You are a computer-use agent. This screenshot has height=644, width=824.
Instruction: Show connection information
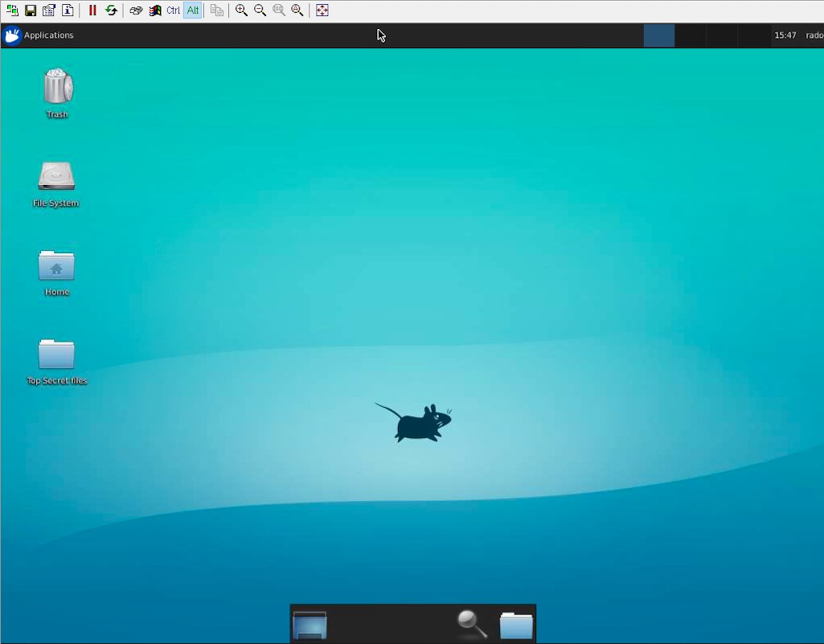point(68,10)
